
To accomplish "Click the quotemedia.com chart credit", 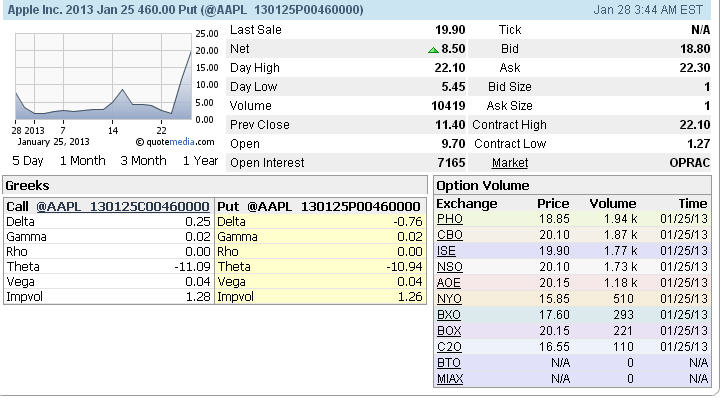I will tap(175, 142).
